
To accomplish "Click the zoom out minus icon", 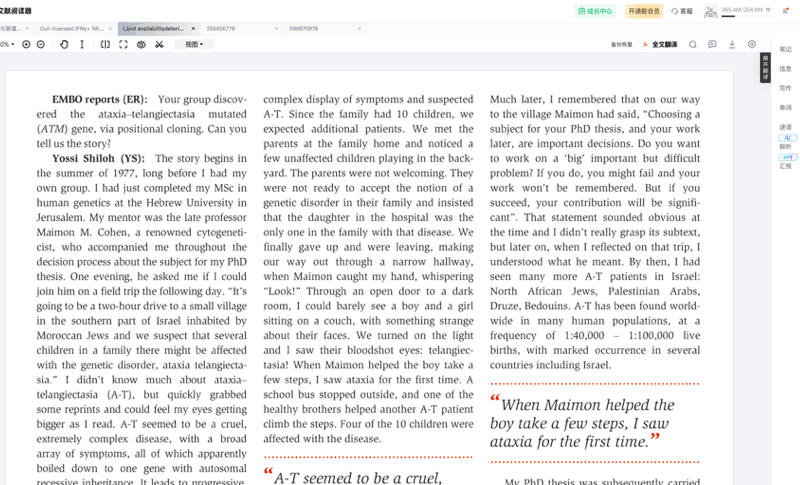I will coord(40,45).
